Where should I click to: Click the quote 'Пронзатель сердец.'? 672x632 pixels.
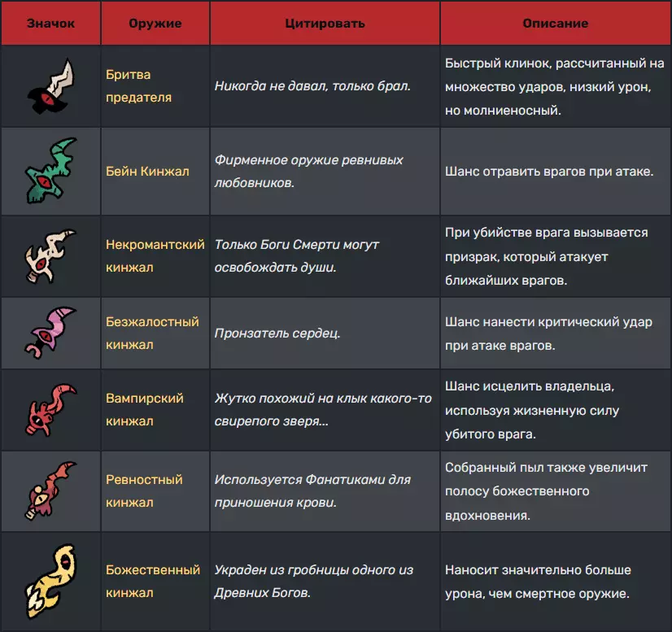pos(277,333)
